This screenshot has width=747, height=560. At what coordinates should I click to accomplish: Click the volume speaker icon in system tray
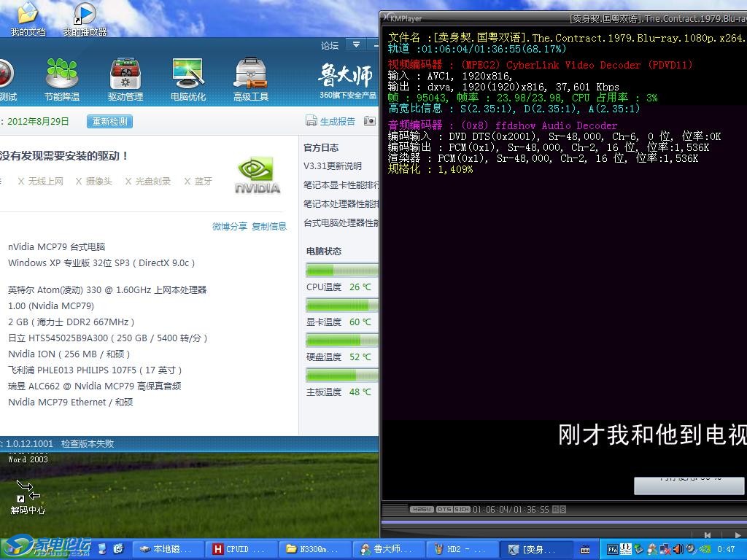click(678, 549)
